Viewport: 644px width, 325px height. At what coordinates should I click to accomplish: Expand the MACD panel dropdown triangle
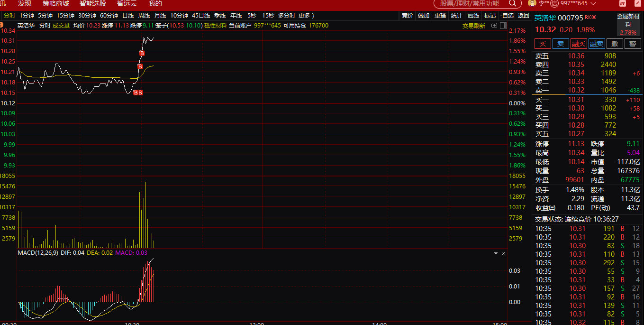tap(496, 253)
